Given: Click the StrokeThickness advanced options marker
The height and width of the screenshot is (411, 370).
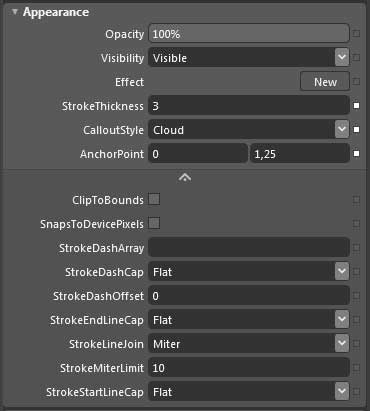Looking at the screenshot, I should [x=356, y=106].
